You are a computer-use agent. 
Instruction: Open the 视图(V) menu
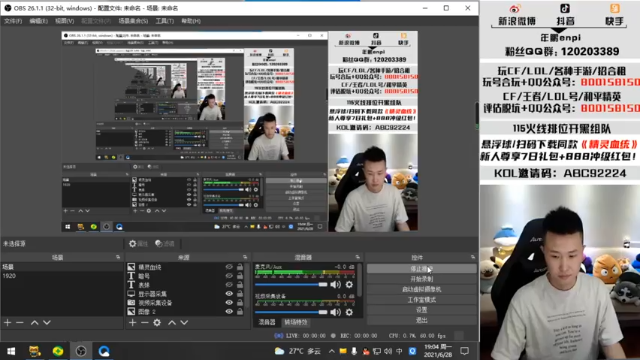[x=64, y=21]
